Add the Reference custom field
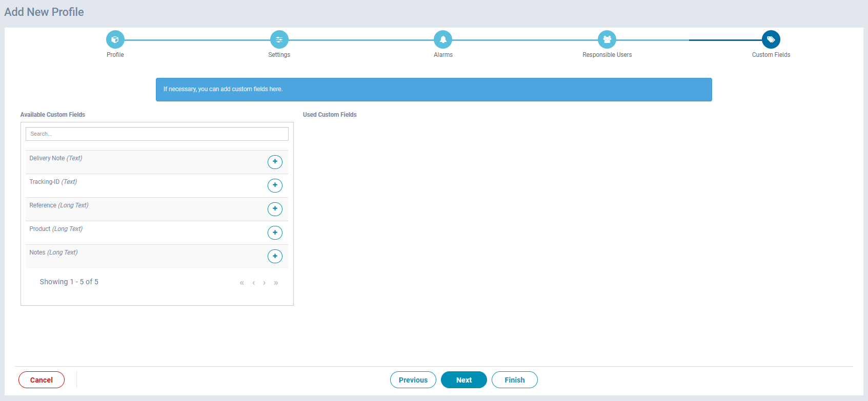The height and width of the screenshot is (401, 868). 275,209
